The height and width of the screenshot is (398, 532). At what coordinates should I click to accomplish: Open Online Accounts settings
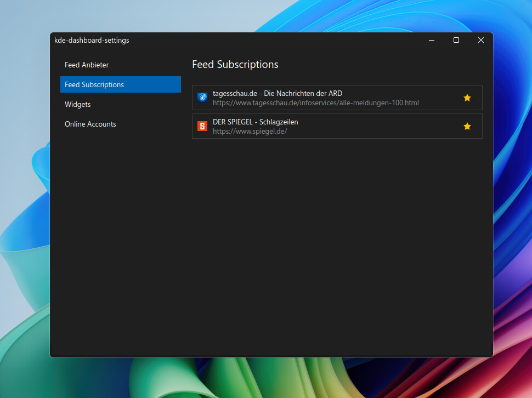point(90,124)
